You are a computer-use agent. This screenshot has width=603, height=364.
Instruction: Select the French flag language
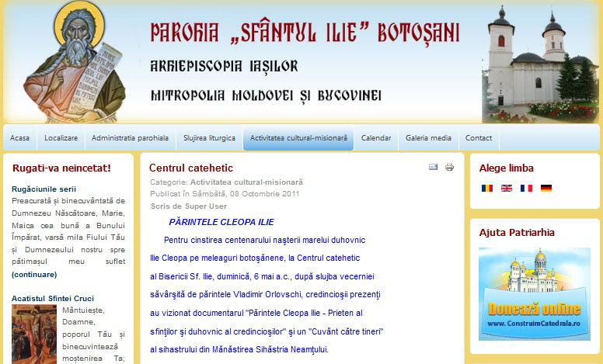tap(527, 188)
